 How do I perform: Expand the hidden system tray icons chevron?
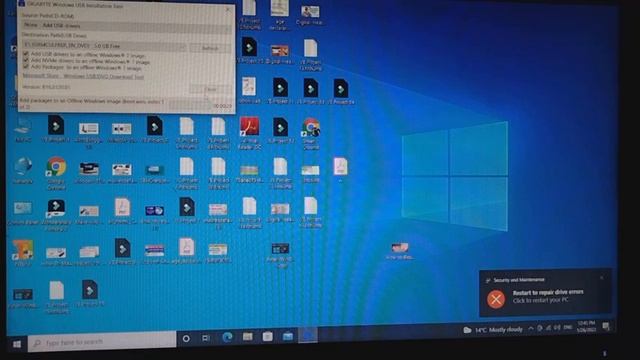tap(531, 328)
